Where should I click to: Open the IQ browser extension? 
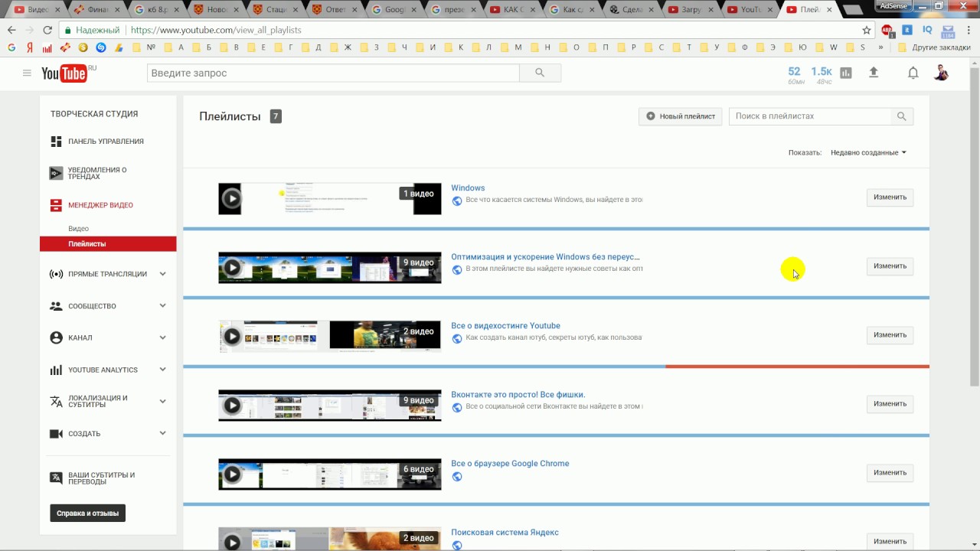tap(927, 30)
